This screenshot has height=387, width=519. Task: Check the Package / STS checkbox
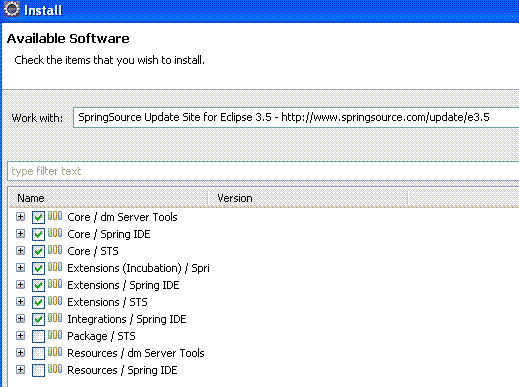pos(38,337)
